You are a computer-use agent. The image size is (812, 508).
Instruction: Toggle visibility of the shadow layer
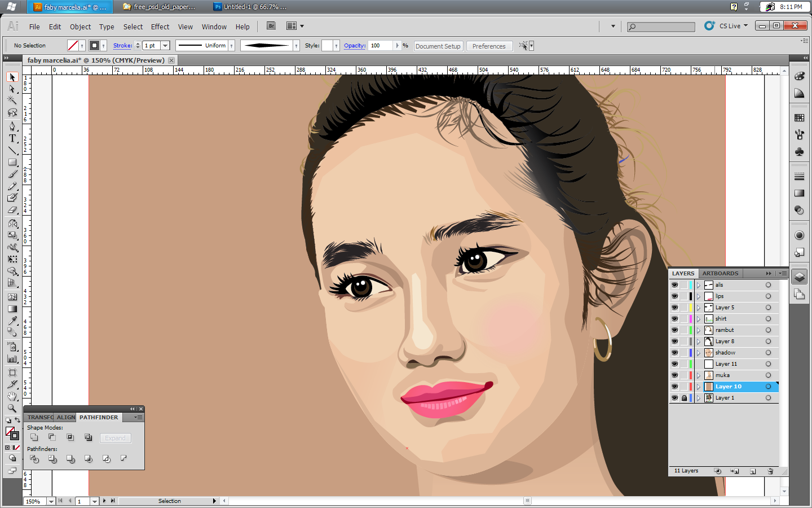[674, 353]
